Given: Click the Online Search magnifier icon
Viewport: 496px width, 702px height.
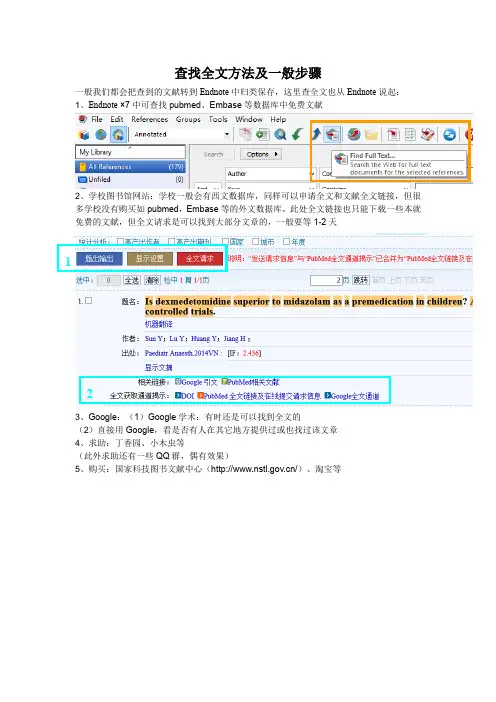Looking at the screenshot, I should pos(280,134).
